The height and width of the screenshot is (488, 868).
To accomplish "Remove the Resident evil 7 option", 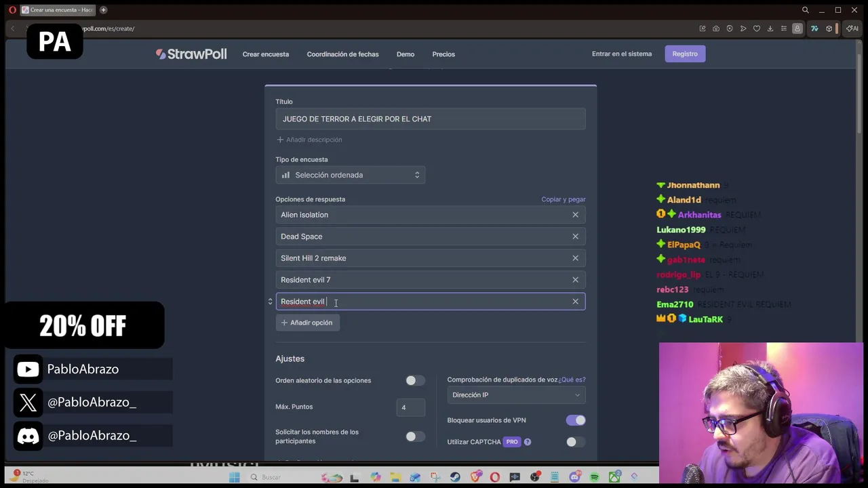I will (x=575, y=280).
